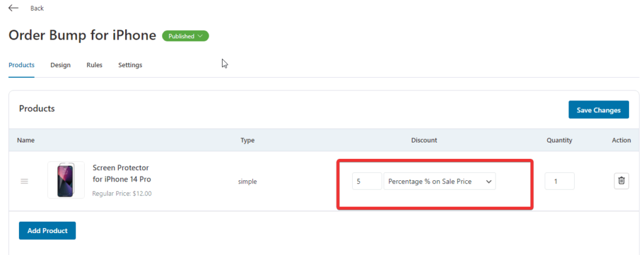Click the Action column header
This screenshot has height=255, width=644.
point(621,140)
